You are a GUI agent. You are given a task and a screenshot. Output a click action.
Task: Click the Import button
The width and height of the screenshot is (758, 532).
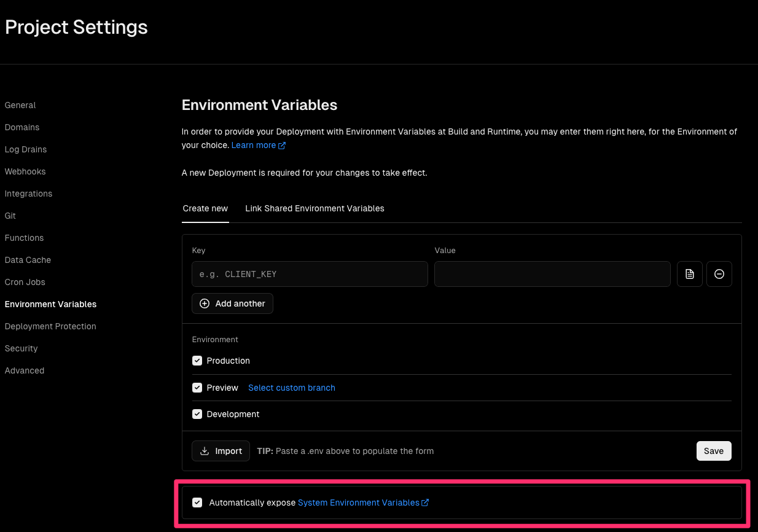[221, 451]
